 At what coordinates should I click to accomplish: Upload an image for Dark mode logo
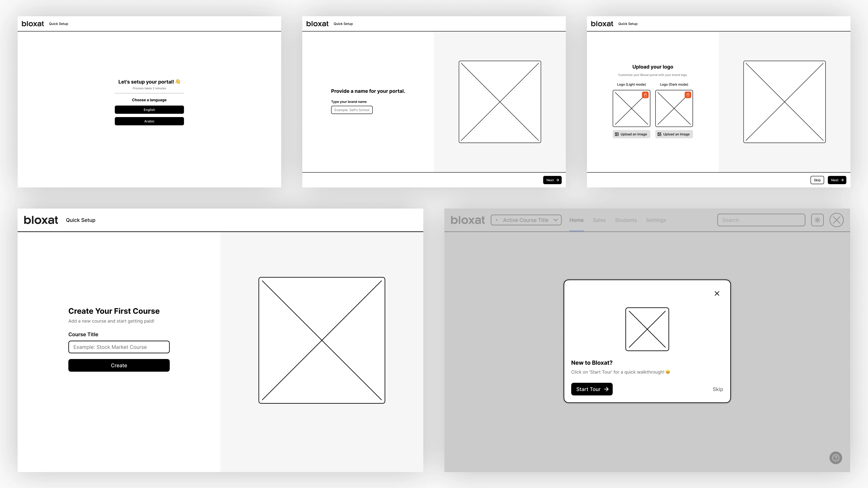674,134
